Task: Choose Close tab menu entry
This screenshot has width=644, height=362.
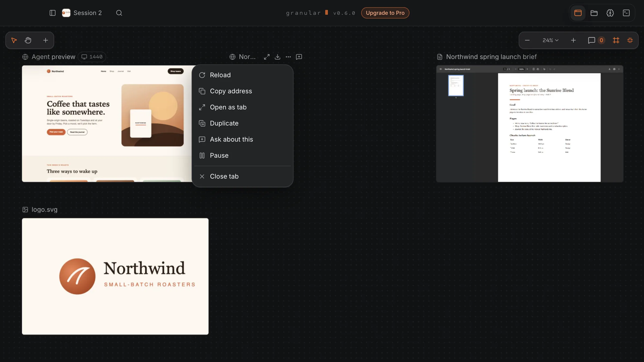Action: tap(243, 176)
